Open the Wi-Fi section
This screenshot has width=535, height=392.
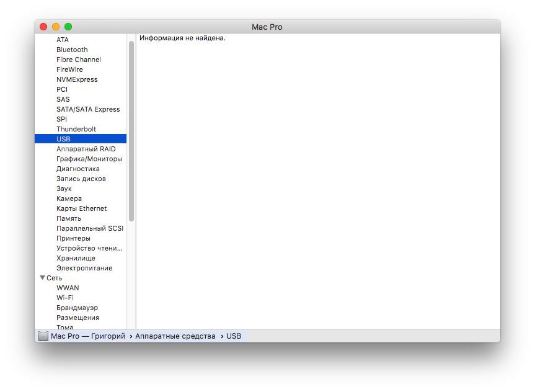pyautogui.click(x=65, y=298)
